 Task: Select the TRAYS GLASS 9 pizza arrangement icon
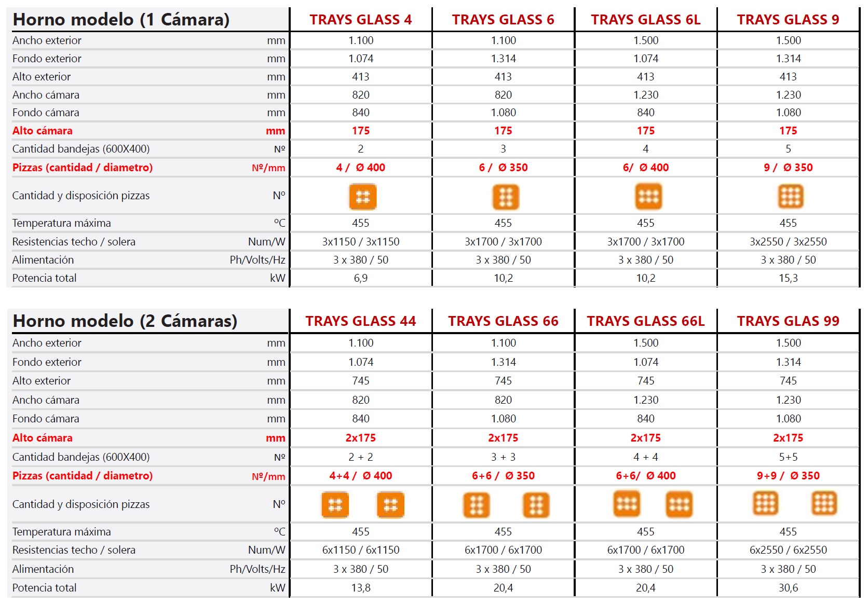click(791, 197)
